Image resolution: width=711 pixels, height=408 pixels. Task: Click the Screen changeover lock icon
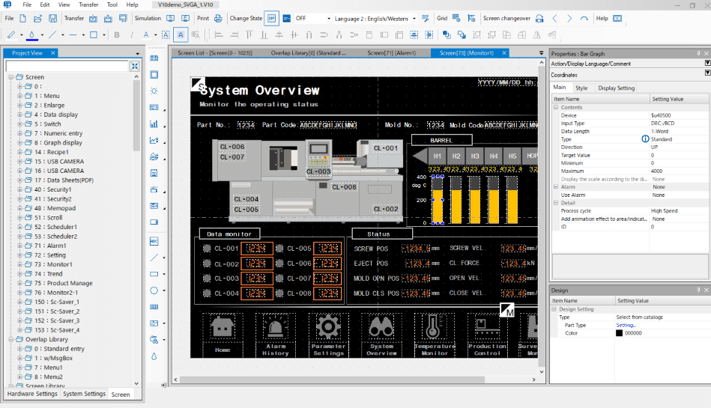pyautogui.click(x=539, y=19)
